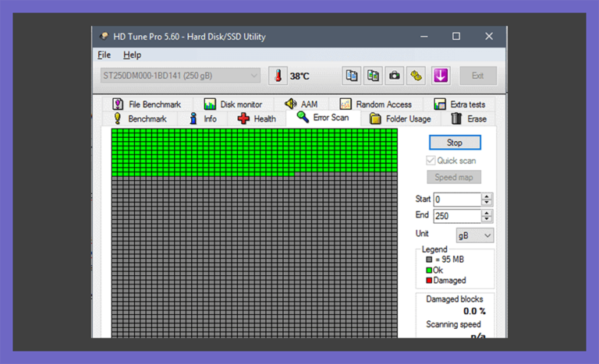Click the purple download arrow icon
This screenshot has width=599, height=364.
point(441,76)
